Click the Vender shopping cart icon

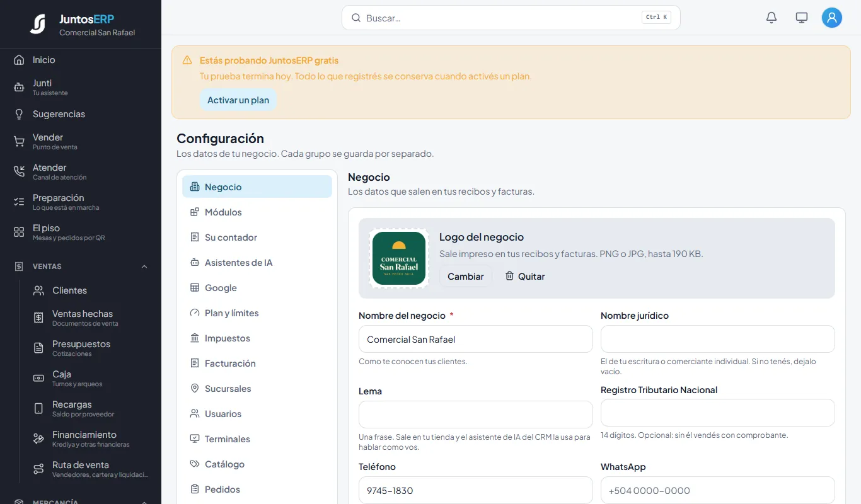(x=19, y=142)
